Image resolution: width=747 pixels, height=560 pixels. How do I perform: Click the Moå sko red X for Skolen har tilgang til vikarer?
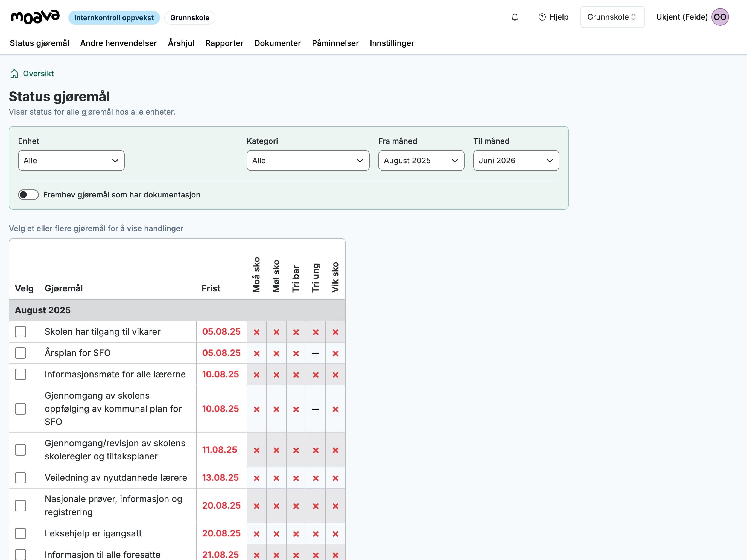(x=257, y=332)
